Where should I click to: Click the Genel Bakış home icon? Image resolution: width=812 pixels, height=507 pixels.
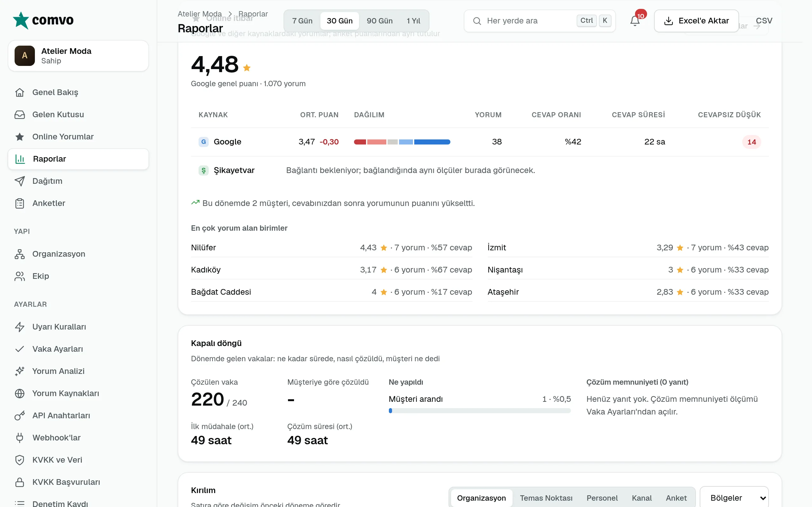[x=20, y=92]
